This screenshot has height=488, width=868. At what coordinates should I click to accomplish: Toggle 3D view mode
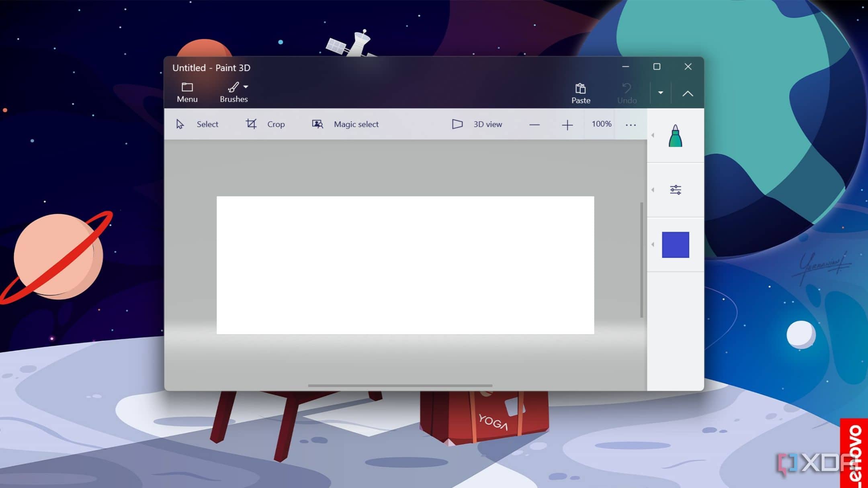477,124
